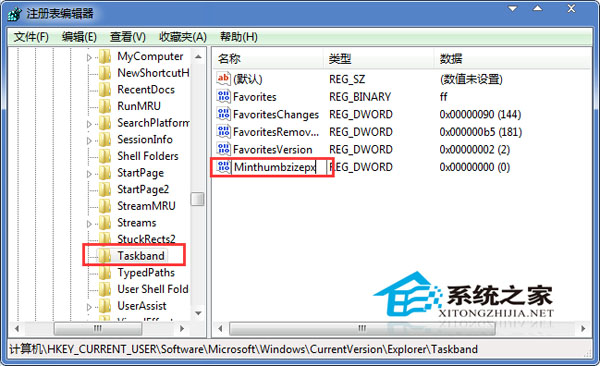
Task: Click the RunMRU folder icon
Action: coord(105,106)
